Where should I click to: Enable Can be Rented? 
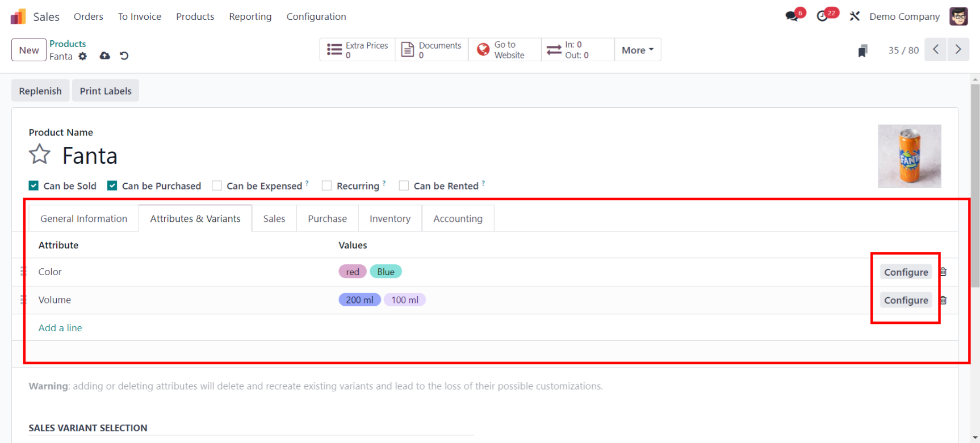(404, 185)
